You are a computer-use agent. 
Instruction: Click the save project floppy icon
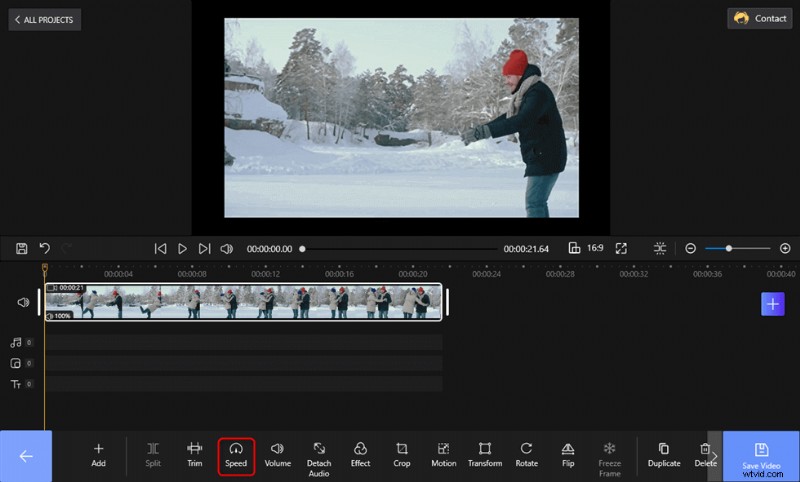pyautogui.click(x=21, y=248)
